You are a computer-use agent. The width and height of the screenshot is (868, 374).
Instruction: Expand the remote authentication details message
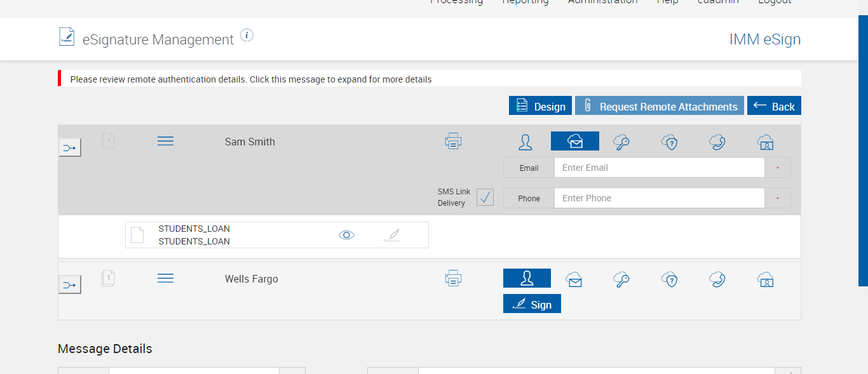(x=251, y=79)
